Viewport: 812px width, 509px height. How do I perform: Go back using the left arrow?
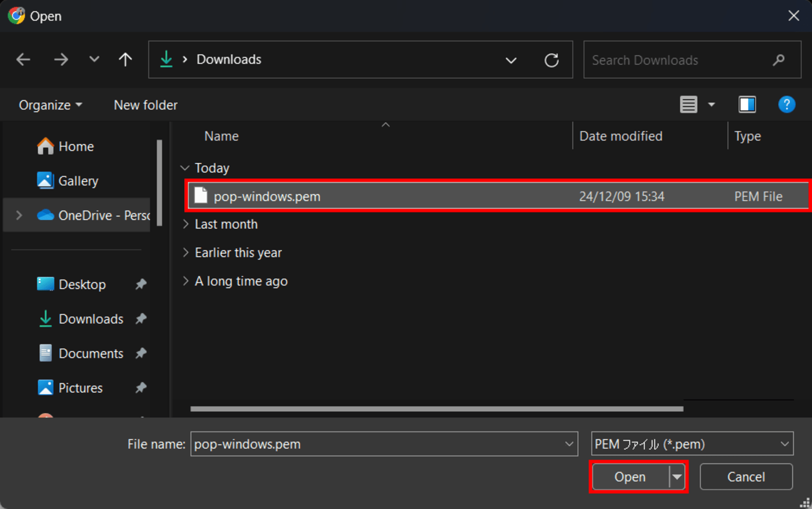(23, 60)
